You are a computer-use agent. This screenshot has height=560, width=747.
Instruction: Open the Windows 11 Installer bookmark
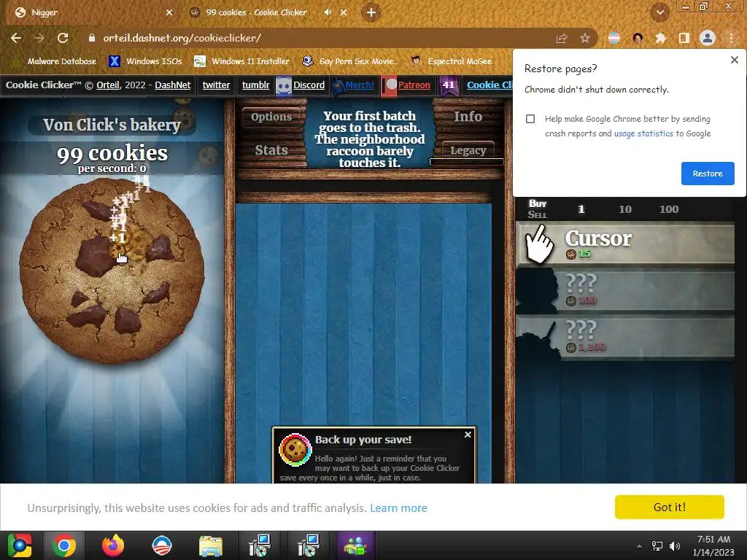(x=242, y=61)
